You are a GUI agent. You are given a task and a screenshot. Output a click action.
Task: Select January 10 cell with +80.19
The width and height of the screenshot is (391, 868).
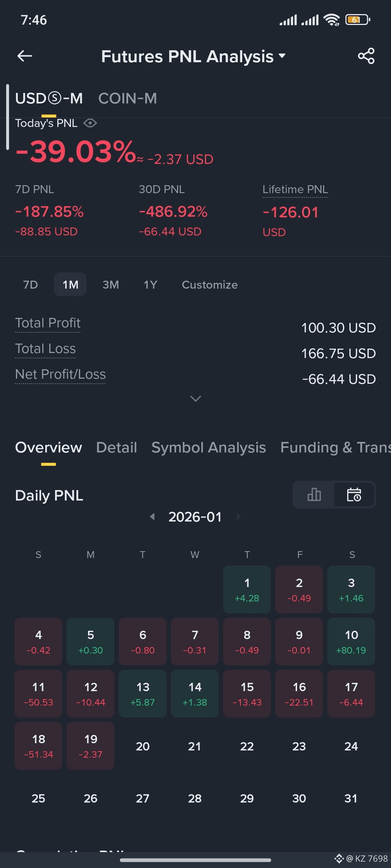pos(351,642)
